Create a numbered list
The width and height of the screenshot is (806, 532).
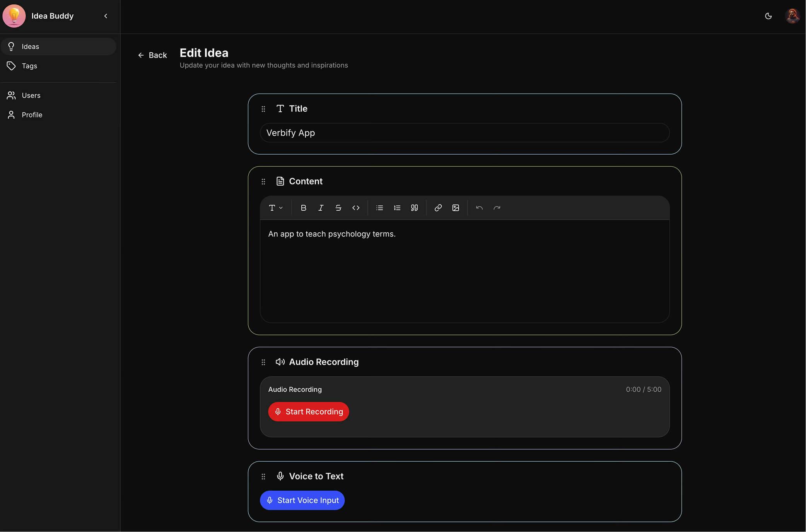point(397,208)
